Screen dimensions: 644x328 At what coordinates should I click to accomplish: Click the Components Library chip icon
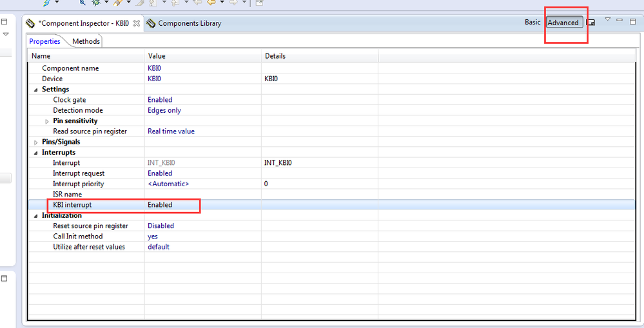(x=151, y=23)
